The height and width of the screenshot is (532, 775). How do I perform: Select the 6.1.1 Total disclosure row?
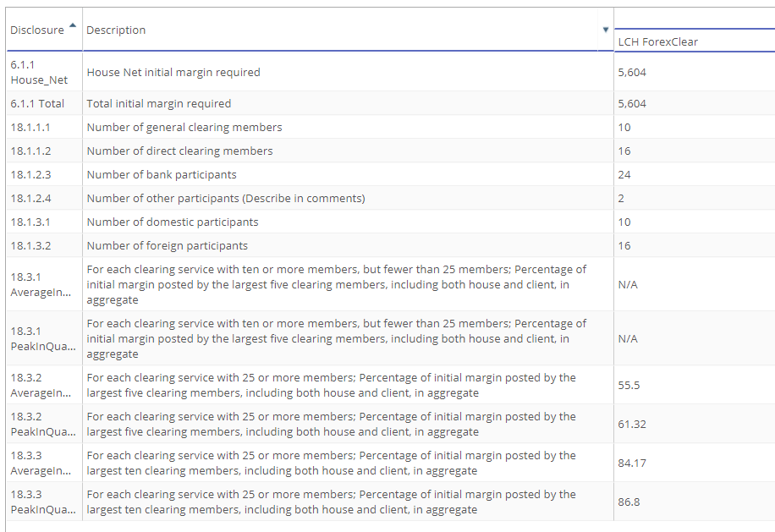click(391, 103)
